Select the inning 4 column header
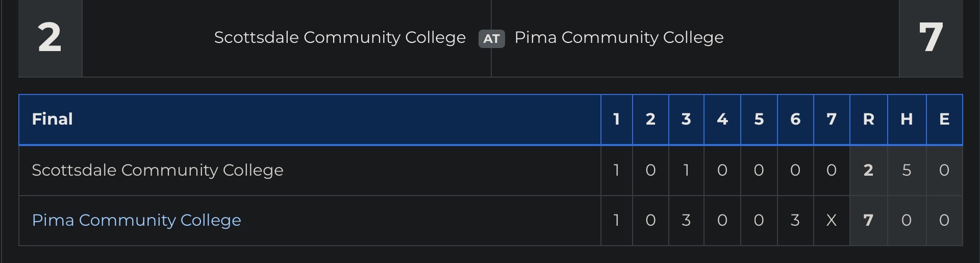The width and height of the screenshot is (980, 263). [722, 119]
